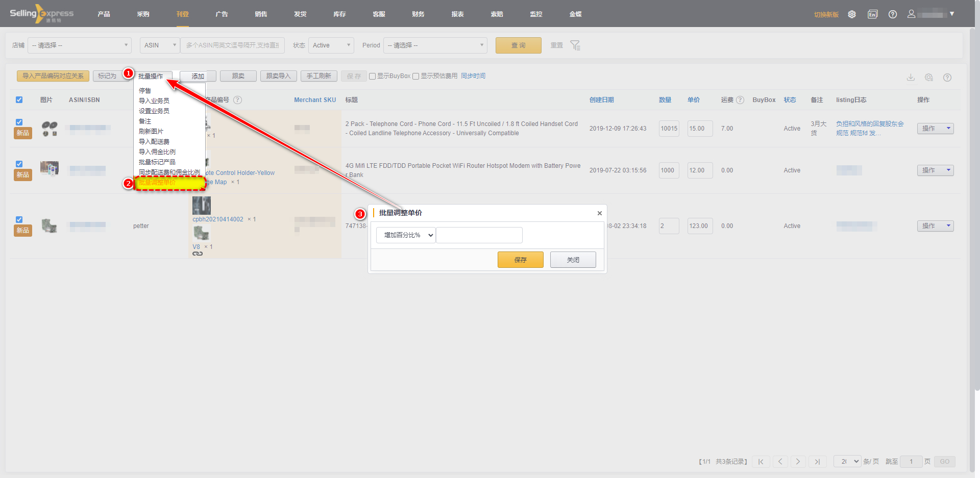This screenshot has height=478, width=980.
Task: Click the download export icon
Action: (x=911, y=78)
